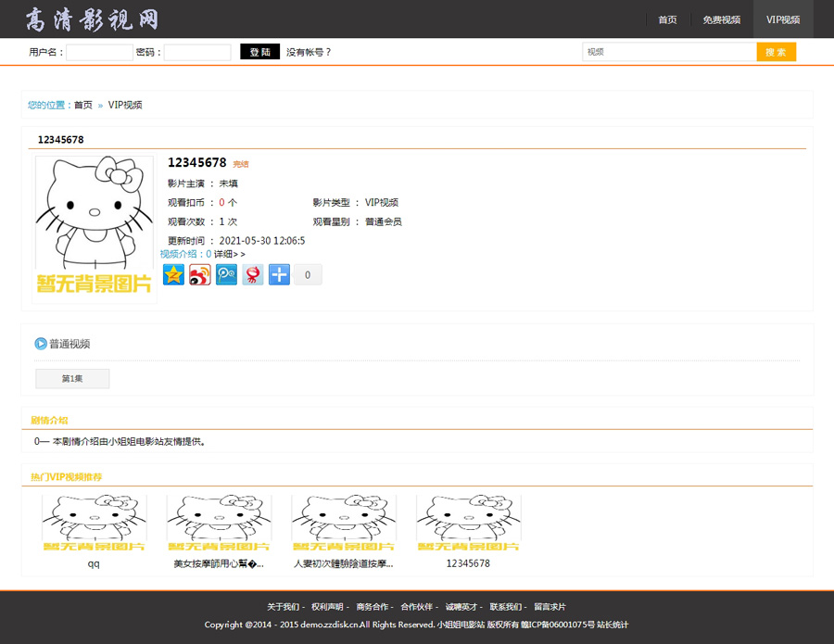Click the share count bubble showing 0
Image resolution: width=834 pixels, height=644 pixels.
(x=308, y=275)
